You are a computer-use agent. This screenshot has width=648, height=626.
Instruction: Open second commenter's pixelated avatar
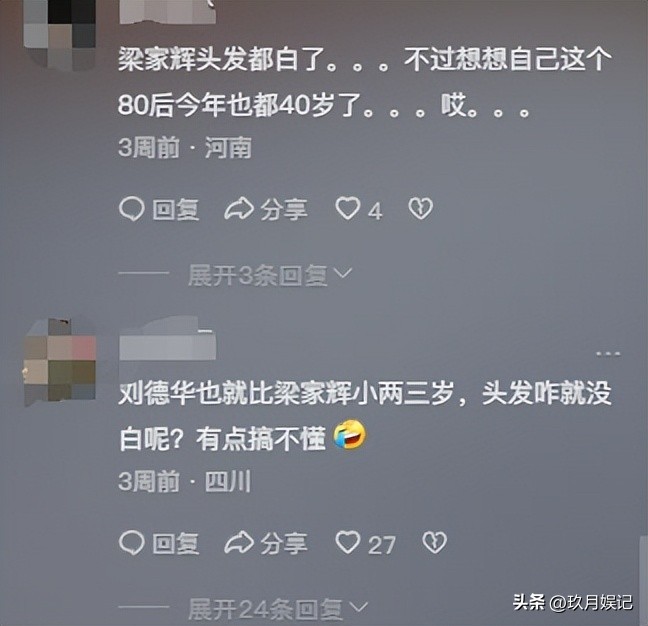pos(60,362)
